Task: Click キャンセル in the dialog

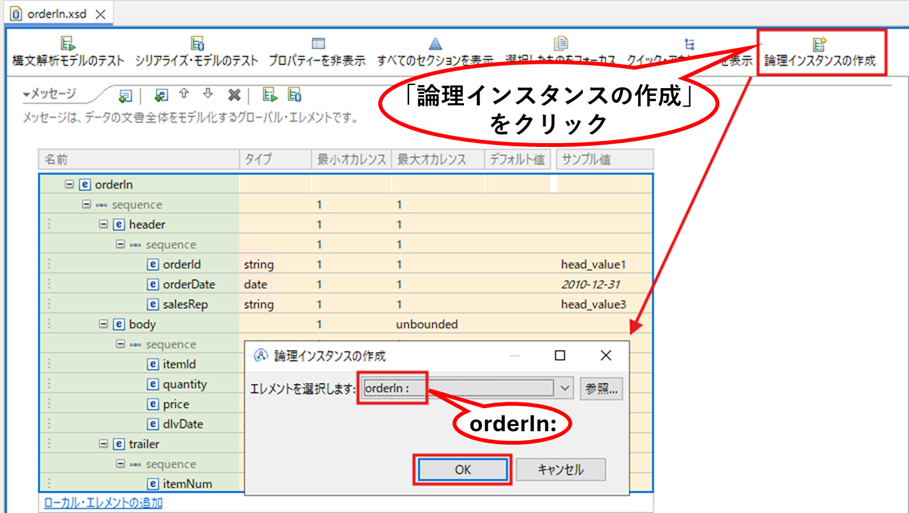Action: (561, 470)
